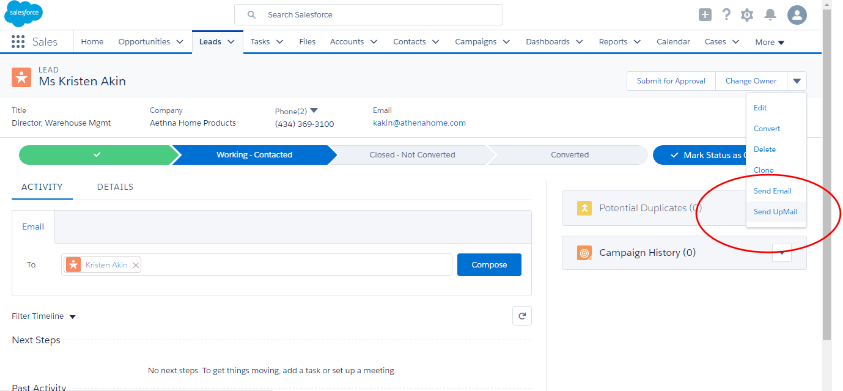
Task: Expand the Tasks tab dropdown arrow
Action: (280, 41)
